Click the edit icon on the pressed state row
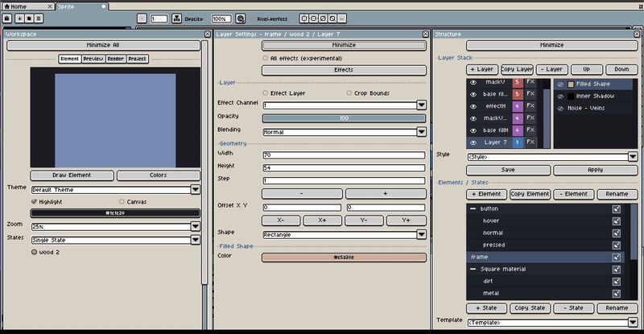644x334 pixels. click(616, 245)
